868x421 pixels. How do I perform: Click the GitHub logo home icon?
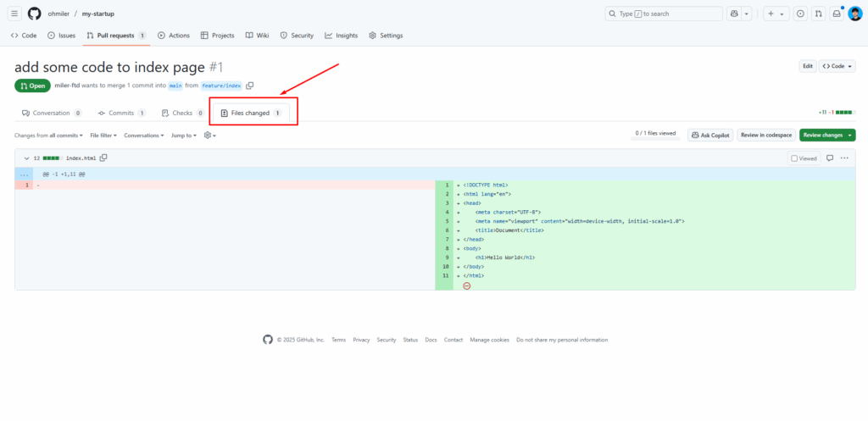34,14
